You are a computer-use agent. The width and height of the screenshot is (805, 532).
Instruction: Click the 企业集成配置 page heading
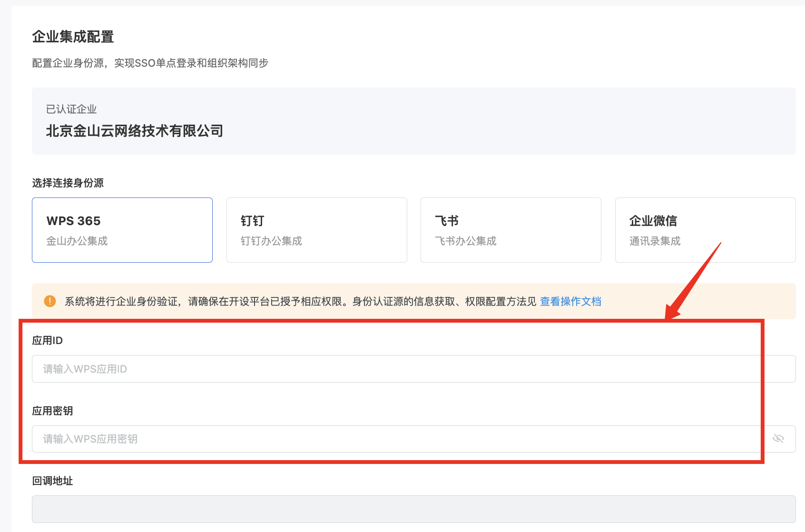pyautogui.click(x=73, y=37)
